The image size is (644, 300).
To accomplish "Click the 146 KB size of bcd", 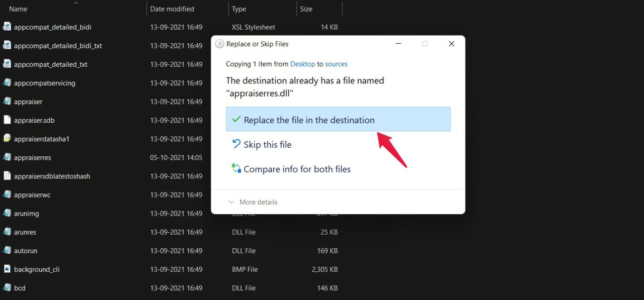I will click(327, 288).
